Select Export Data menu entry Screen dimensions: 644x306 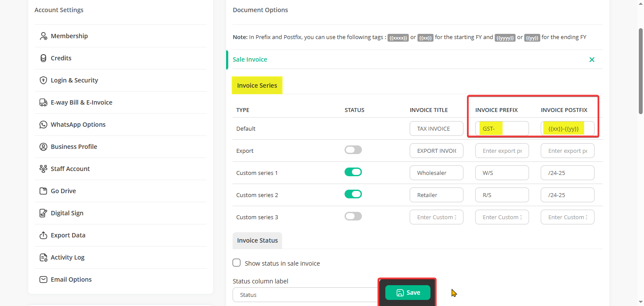tap(121, 235)
